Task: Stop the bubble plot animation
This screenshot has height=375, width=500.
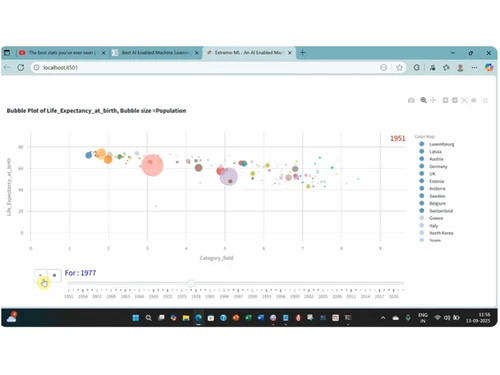Action: click(54, 276)
